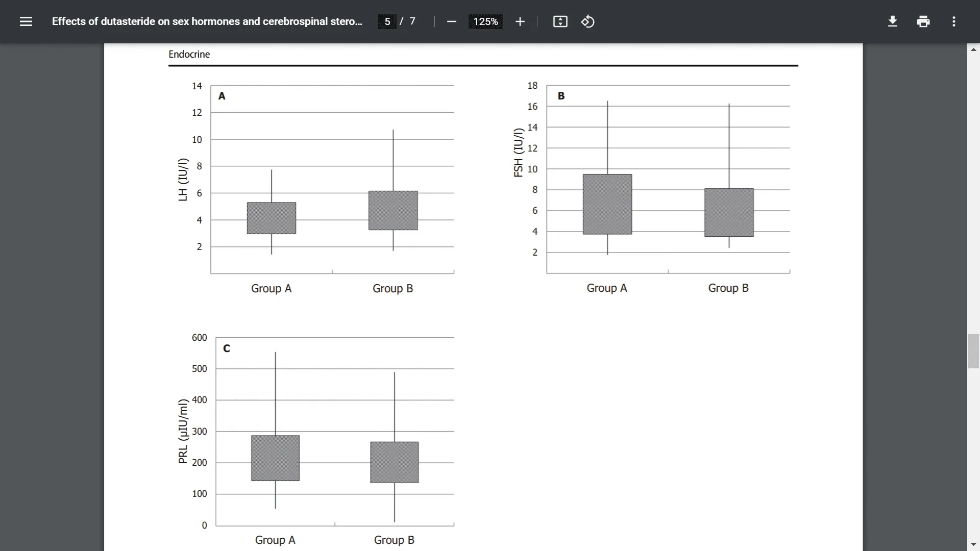This screenshot has height=551, width=980.
Task: Click the LH (IU/l) axis label
Action: pyautogui.click(x=183, y=180)
